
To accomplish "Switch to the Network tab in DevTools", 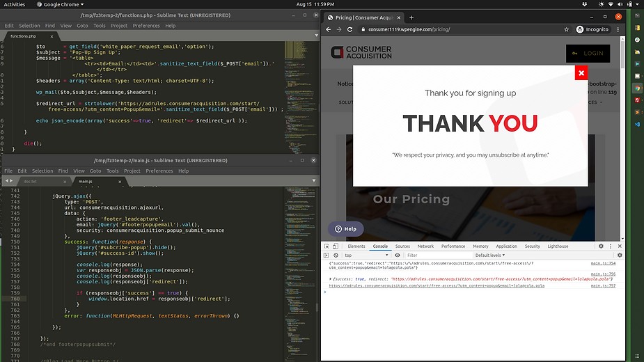I will pos(425,246).
